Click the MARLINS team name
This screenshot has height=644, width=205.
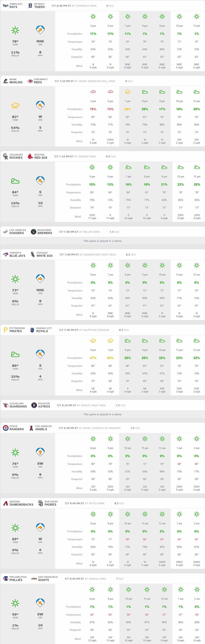tap(16, 82)
